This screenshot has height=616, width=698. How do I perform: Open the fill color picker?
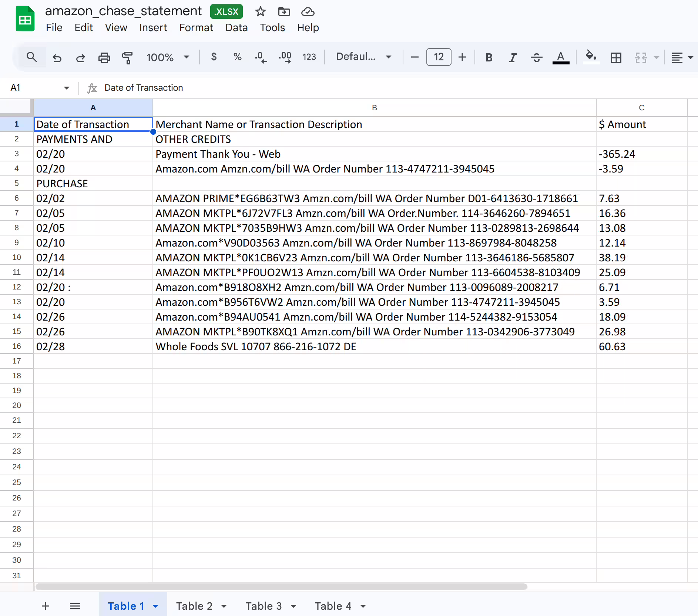coord(591,57)
